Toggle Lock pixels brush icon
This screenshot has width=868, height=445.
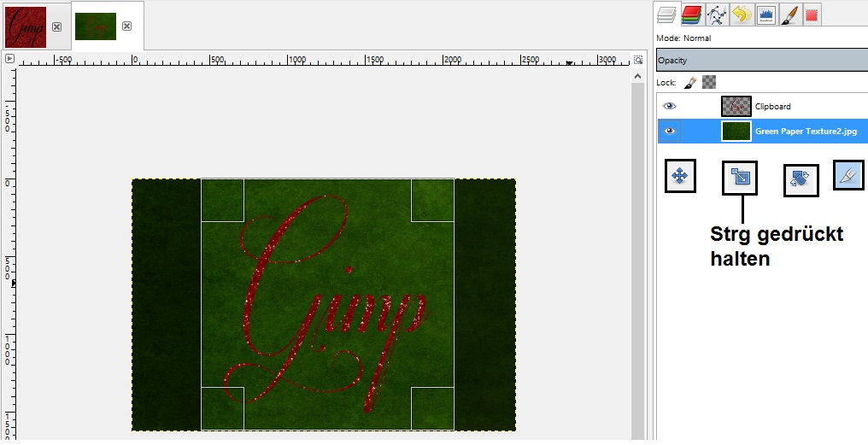(689, 83)
